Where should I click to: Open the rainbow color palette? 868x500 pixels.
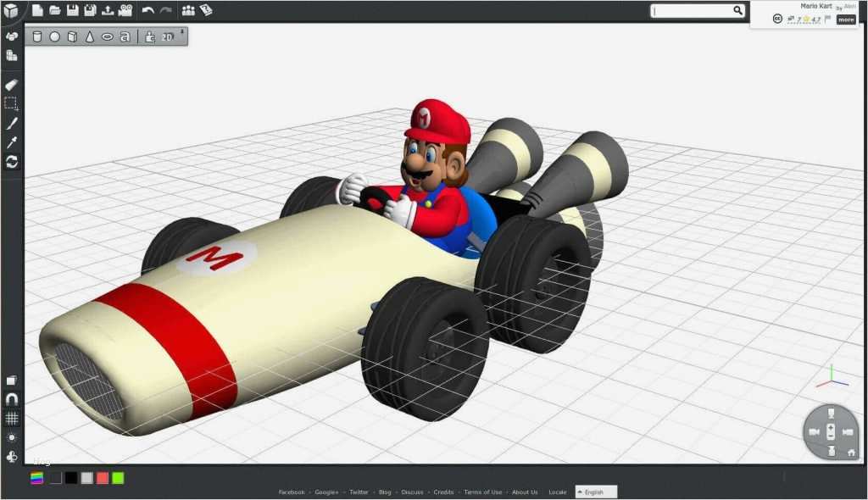pos(37,478)
